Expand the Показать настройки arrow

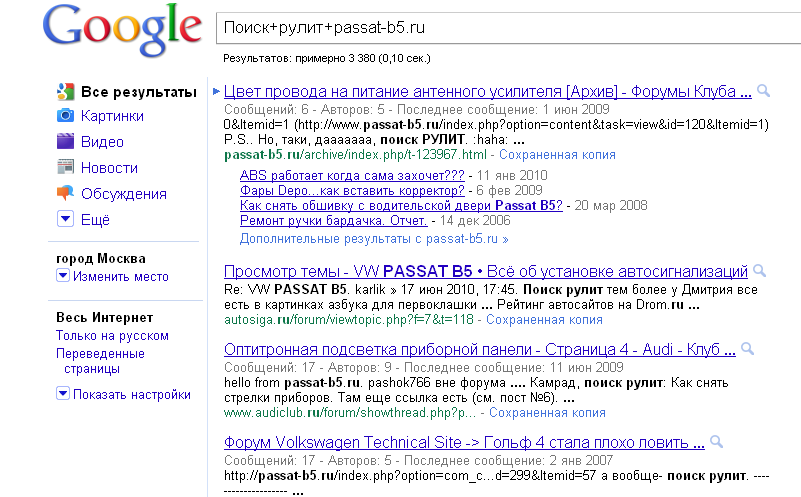(63, 393)
